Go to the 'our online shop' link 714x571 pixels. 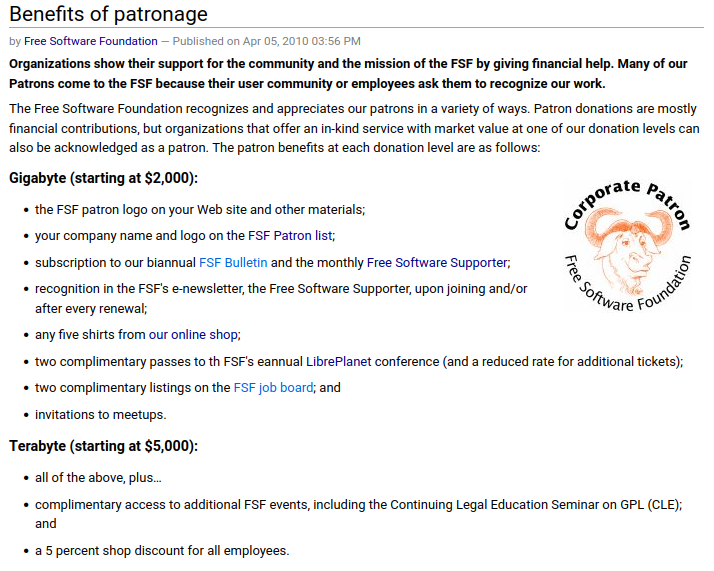click(193, 335)
